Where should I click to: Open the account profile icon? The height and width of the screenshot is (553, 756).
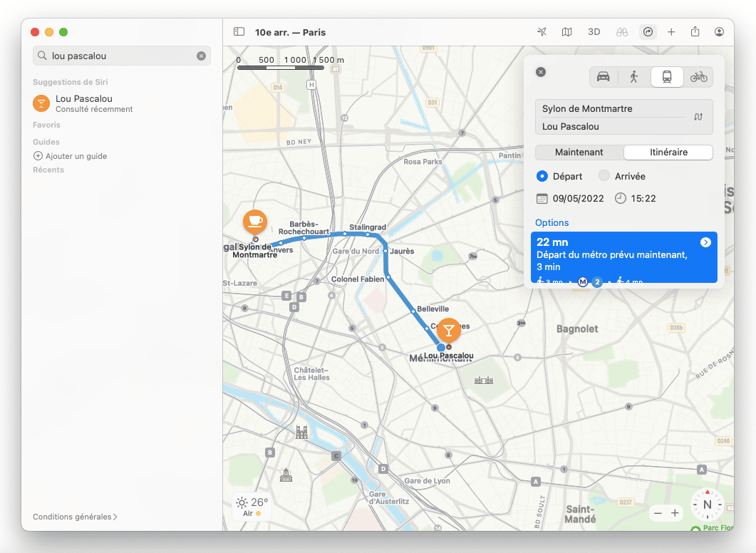720,32
